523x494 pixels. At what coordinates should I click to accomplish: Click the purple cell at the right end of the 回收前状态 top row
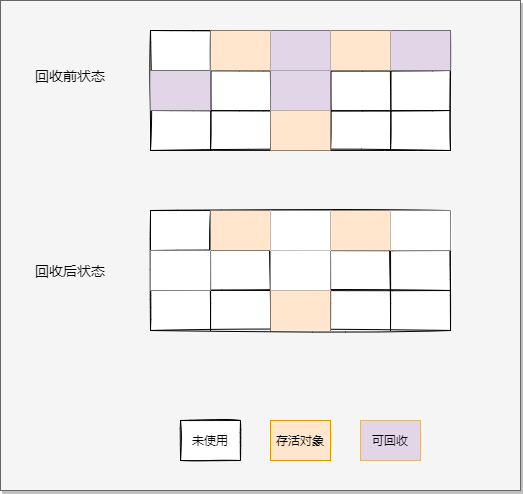[x=420, y=50]
